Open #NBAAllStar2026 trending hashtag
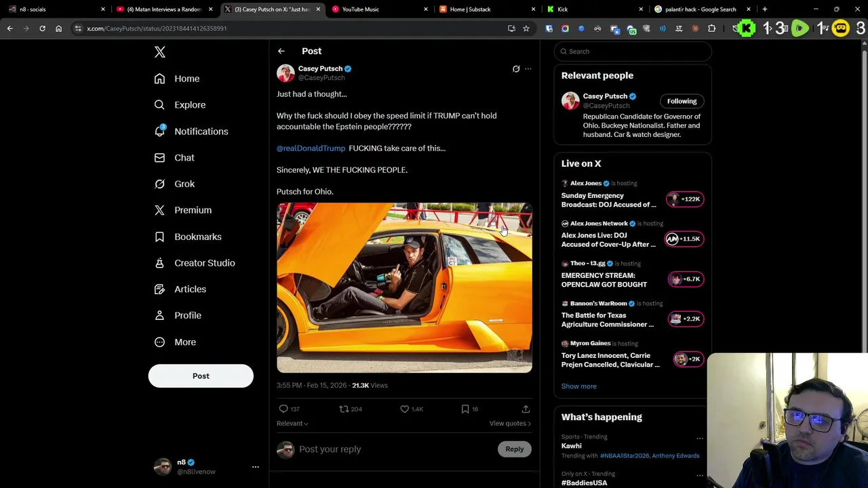This screenshot has width=868, height=488. [x=623, y=456]
